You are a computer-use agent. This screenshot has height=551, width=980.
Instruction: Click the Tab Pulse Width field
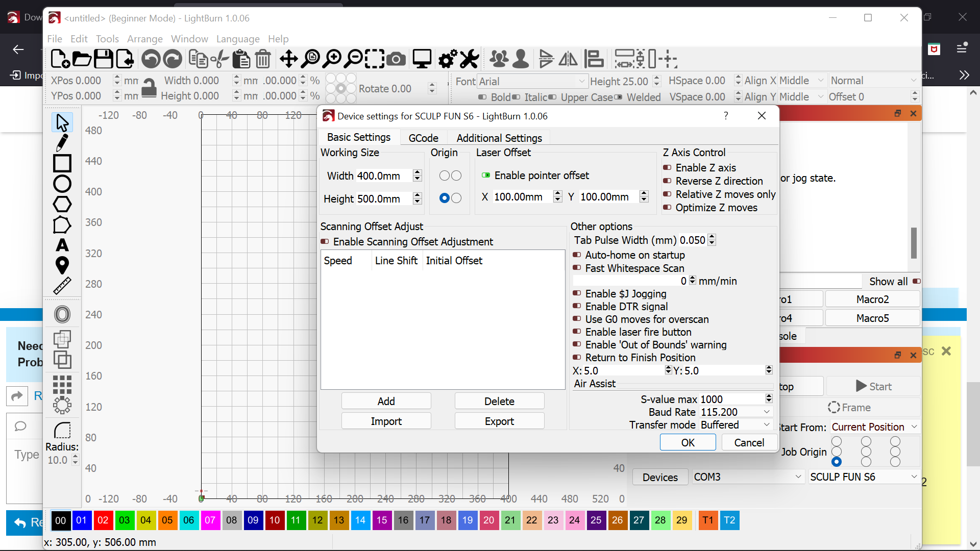coord(693,240)
